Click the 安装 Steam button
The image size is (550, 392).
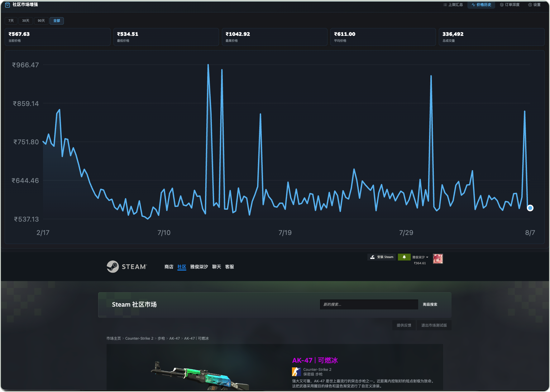[x=382, y=257]
